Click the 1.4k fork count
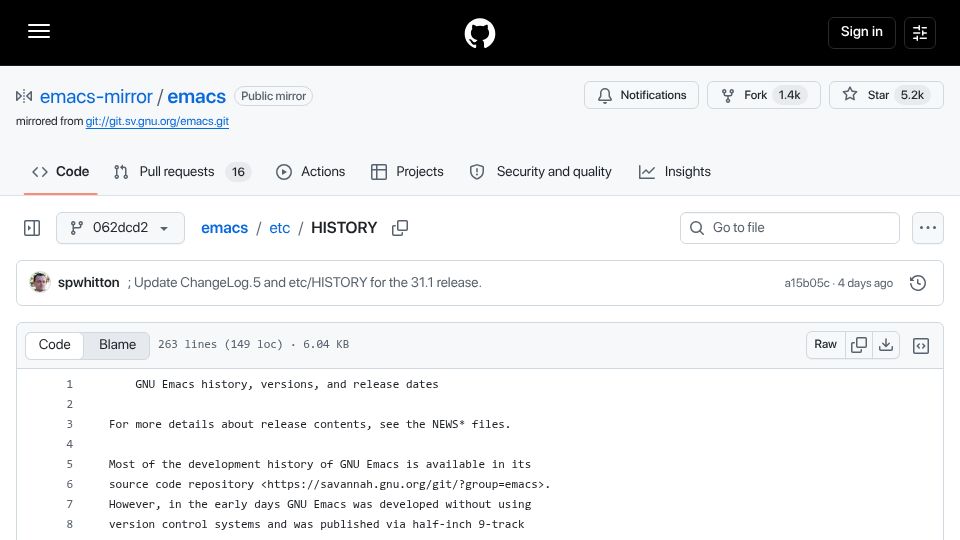 pos(789,95)
